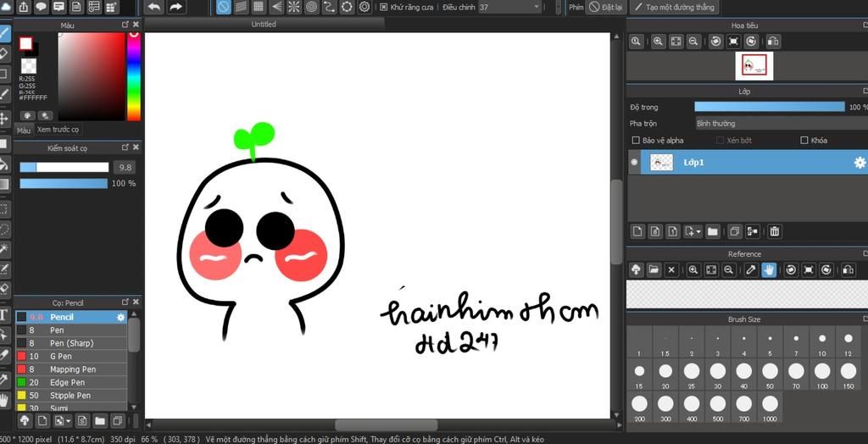Turn off snap with the Snap Off icon
Screen dimensions: 868x444
pos(224,7)
